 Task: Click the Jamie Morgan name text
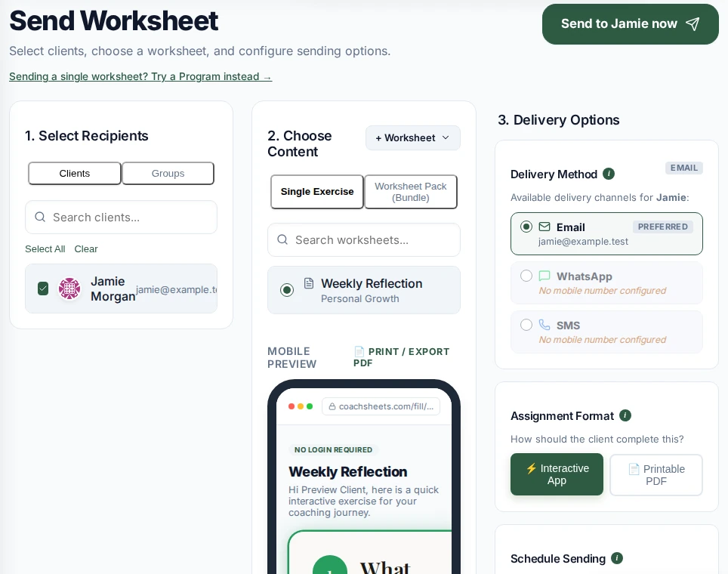click(x=113, y=289)
